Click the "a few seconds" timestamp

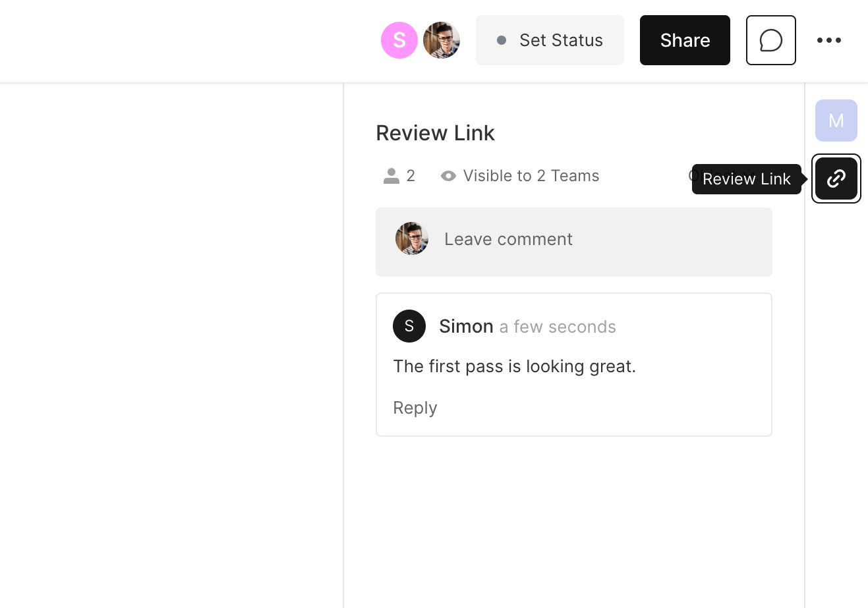pyautogui.click(x=558, y=327)
